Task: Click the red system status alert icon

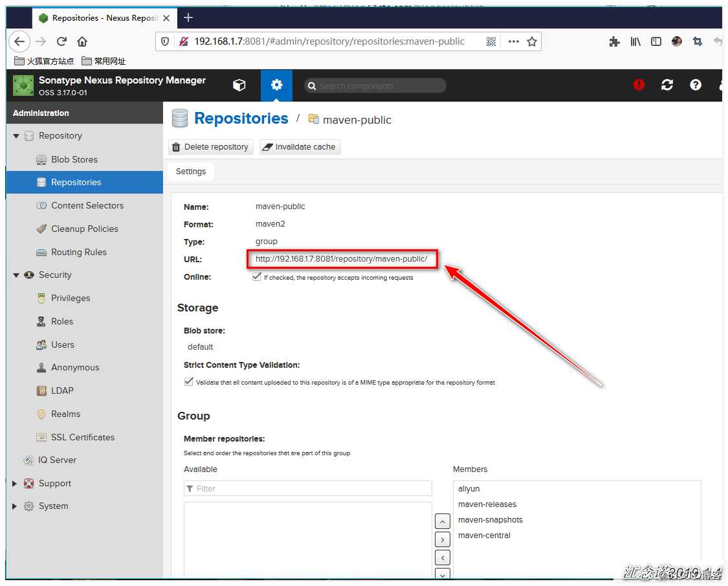Action: (639, 85)
